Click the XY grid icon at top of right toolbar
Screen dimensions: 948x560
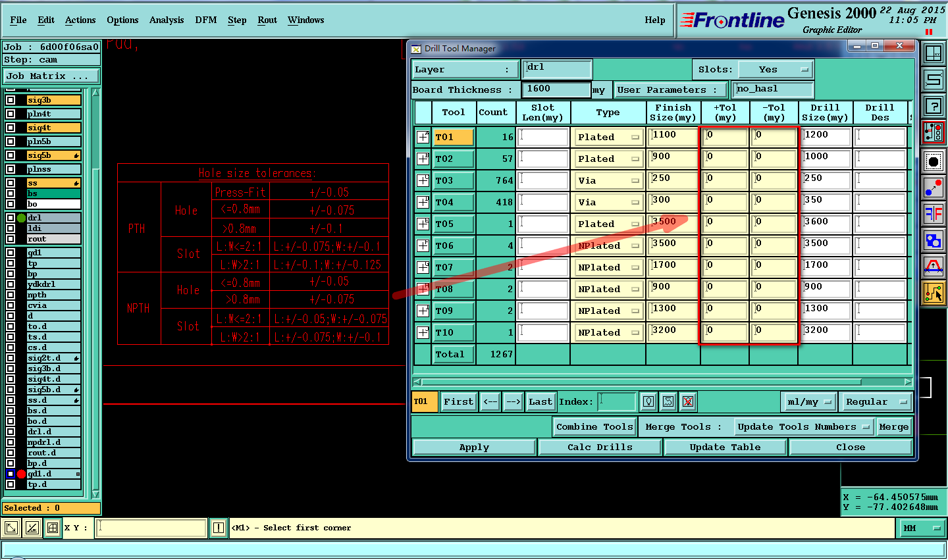934,53
